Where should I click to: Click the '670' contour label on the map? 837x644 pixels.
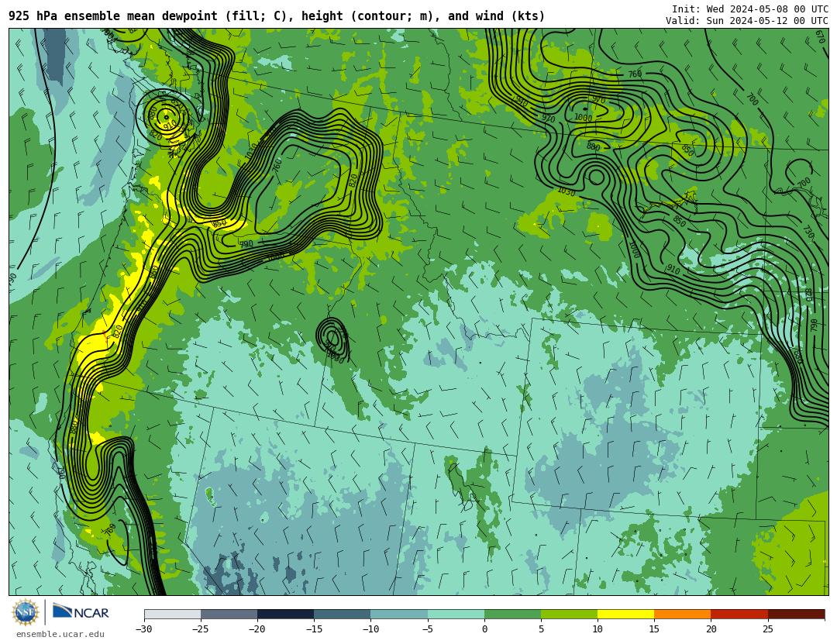[x=820, y=36]
